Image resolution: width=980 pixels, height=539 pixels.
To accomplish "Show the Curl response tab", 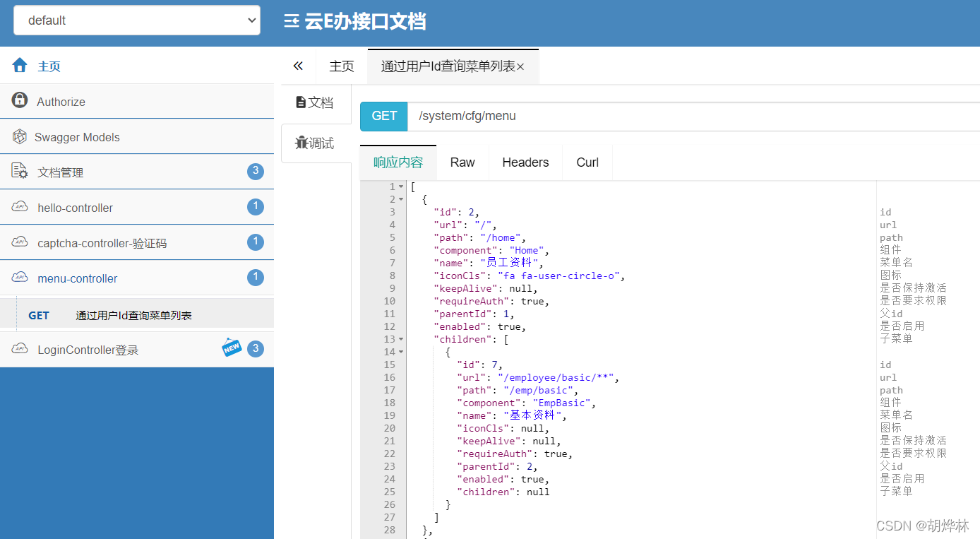I will coord(587,162).
